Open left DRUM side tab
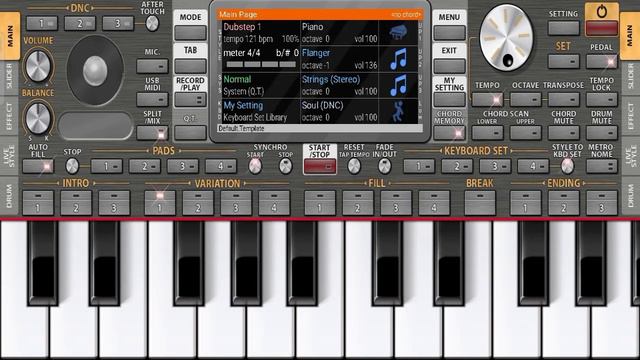This screenshot has width=640, height=360. (x=9, y=196)
